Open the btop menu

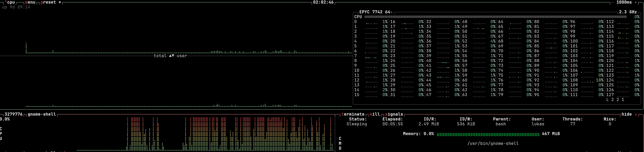coord(30,2)
